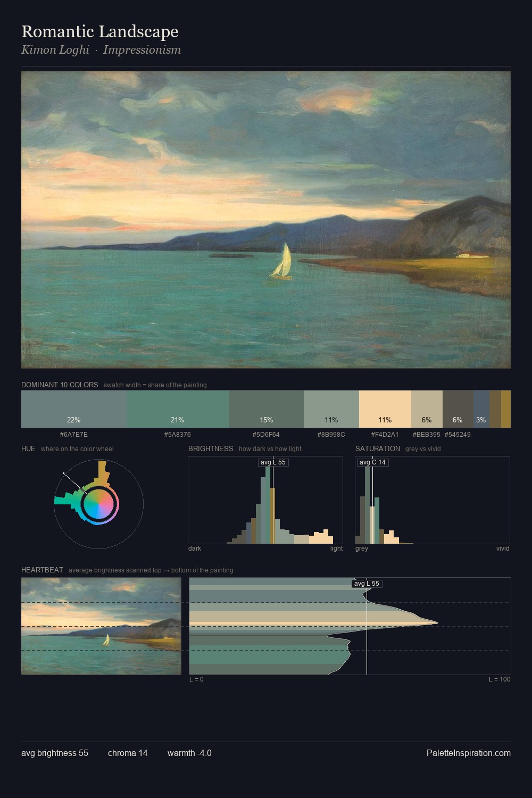Screen dimensions: 532x798
Task: Click the main Romantic Landscape painting image
Action: (x=266, y=220)
